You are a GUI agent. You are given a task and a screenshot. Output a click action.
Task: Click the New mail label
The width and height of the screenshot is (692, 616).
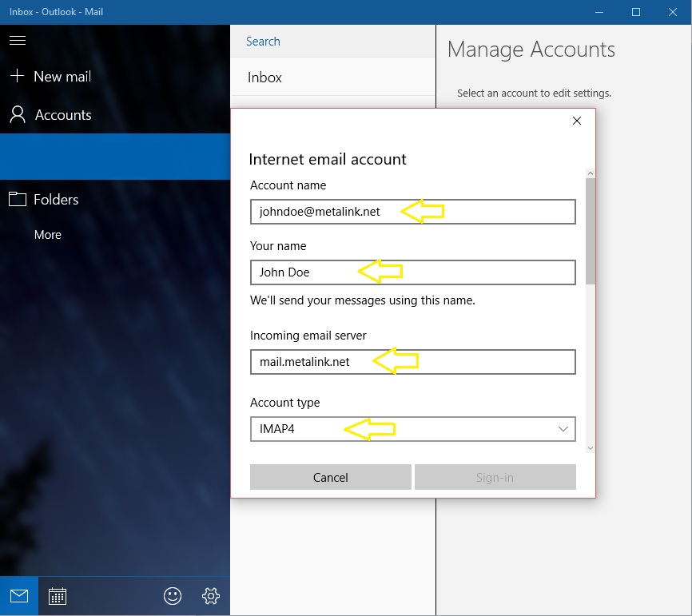click(x=62, y=77)
